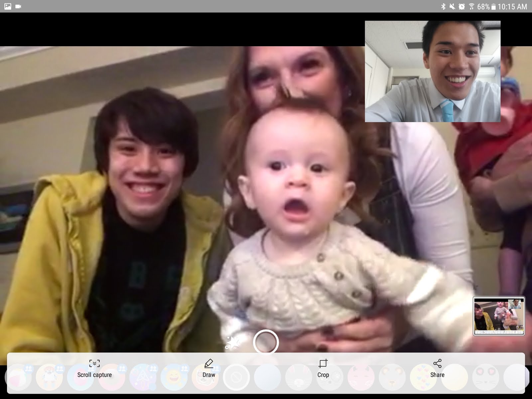The image size is (532, 399).
Task: Tap the alarm clock status icon
Action: coord(462,6)
